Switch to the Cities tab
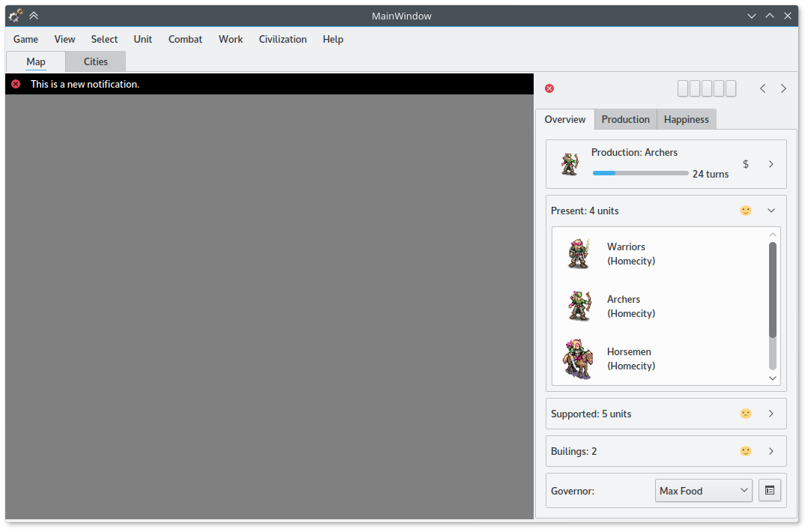Viewport: 808px width, 532px height. tap(95, 62)
